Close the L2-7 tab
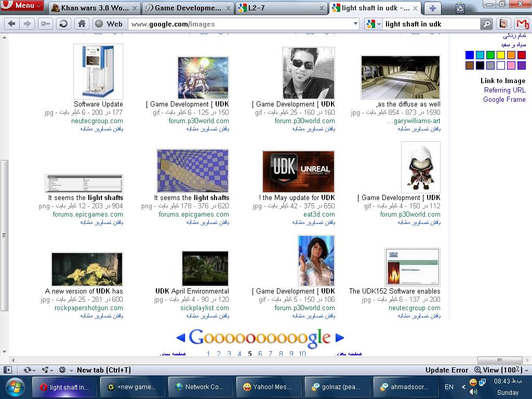 click(x=322, y=8)
